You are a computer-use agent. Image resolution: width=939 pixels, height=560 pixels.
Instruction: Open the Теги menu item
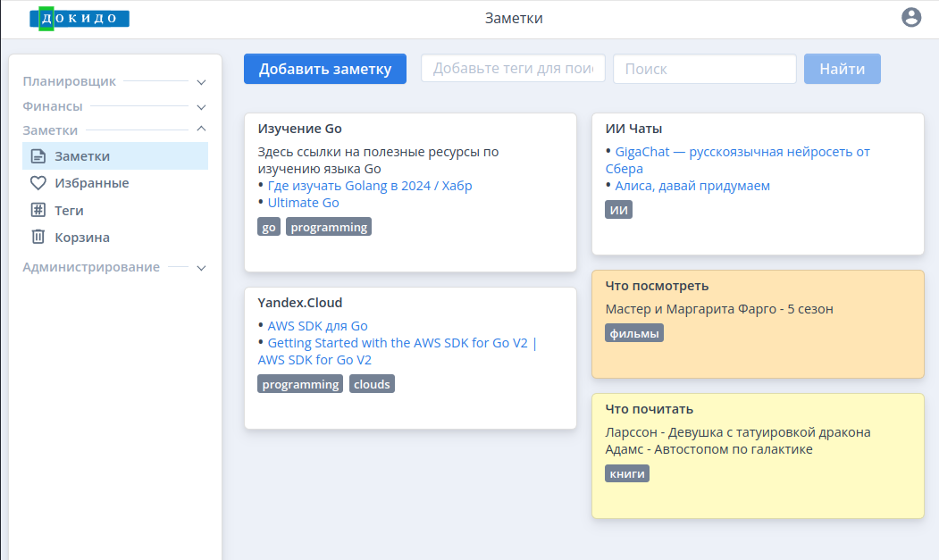click(x=115, y=210)
